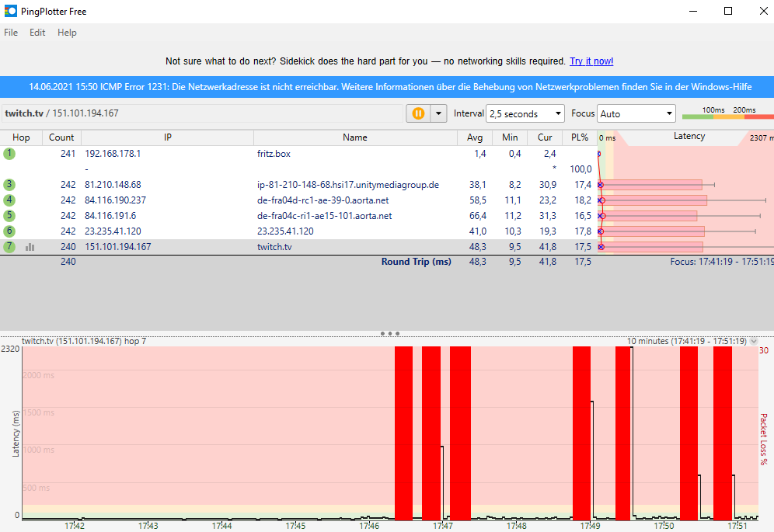774x532 pixels.
Task: Select the fritz.box name cell
Action: click(x=274, y=154)
